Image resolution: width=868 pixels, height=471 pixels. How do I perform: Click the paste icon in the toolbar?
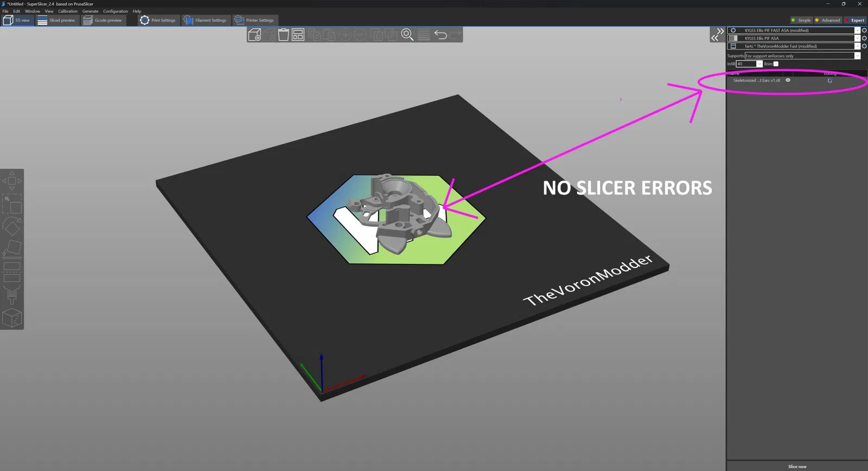click(x=329, y=35)
